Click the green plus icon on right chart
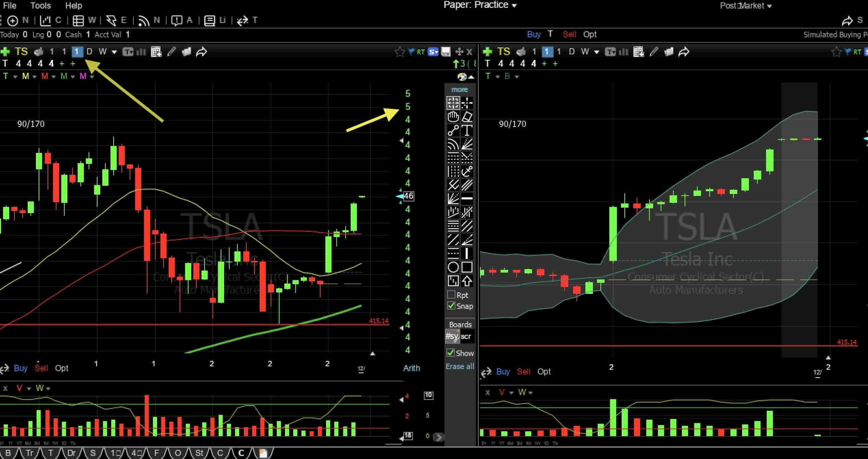Viewport: 868px width, 459px height. (x=487, y=52)
